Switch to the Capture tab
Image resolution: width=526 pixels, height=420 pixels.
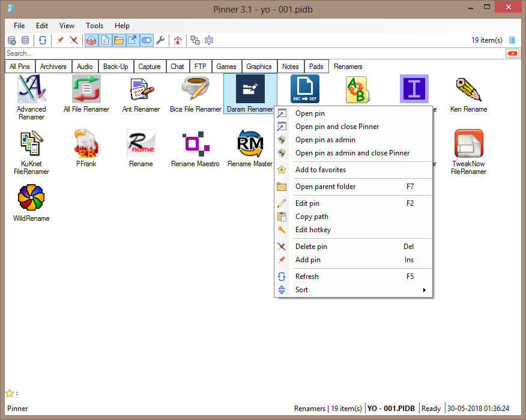(x=150, y=67)
